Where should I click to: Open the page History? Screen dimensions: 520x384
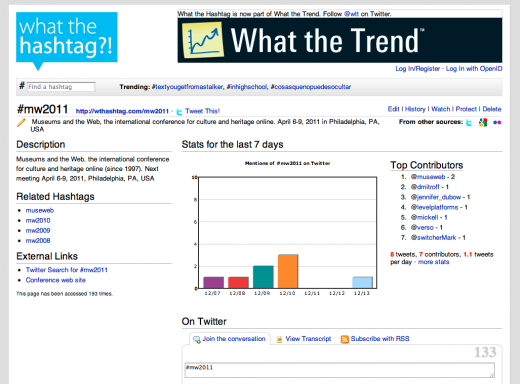point(415,109)
